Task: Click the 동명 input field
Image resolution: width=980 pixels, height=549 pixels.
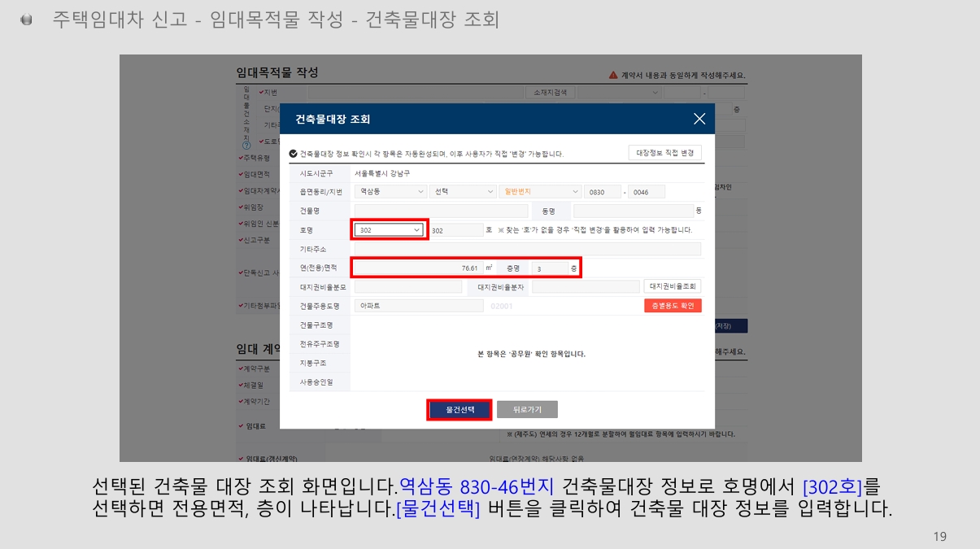Action: [x=633, y=211]
